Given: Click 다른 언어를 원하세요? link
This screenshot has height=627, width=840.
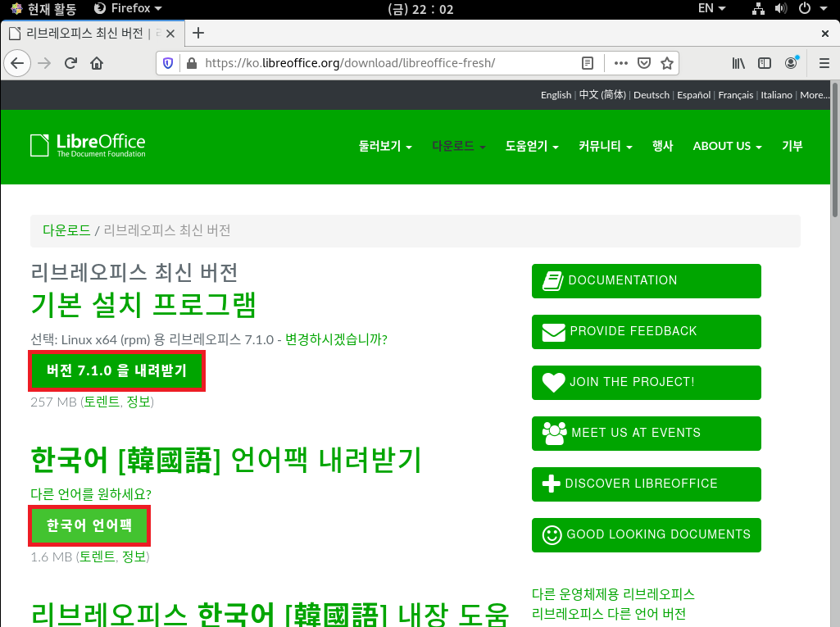Looking at the screenshot, I should (x=91, y=494).
